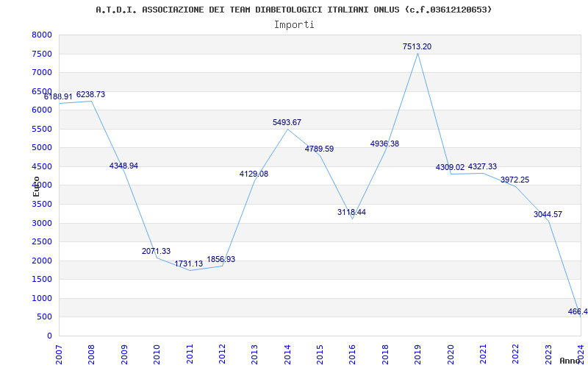Click the 3044.57 data label

pyautogui.click(x=548, y=214)
